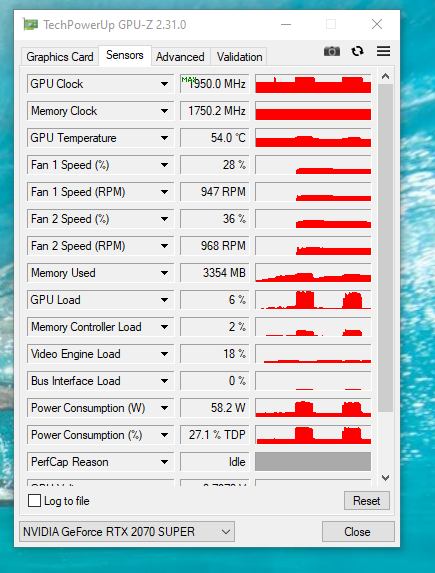Open the Bus Interface Load dropdown

click(164, 381)
